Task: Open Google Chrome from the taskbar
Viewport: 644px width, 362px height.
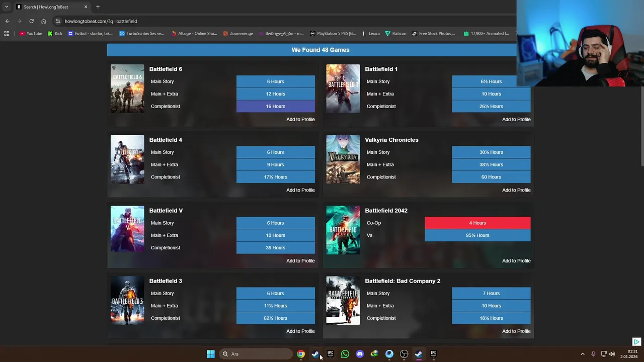Action: [x=300, y=354]
